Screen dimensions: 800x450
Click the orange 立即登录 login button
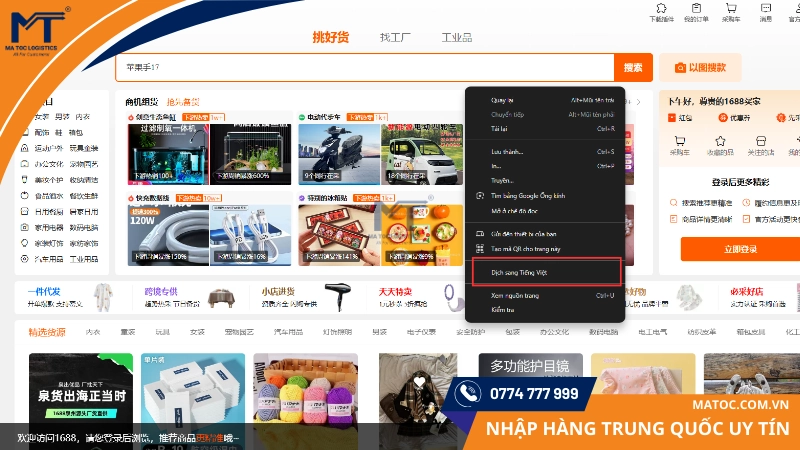coord(740,249)
